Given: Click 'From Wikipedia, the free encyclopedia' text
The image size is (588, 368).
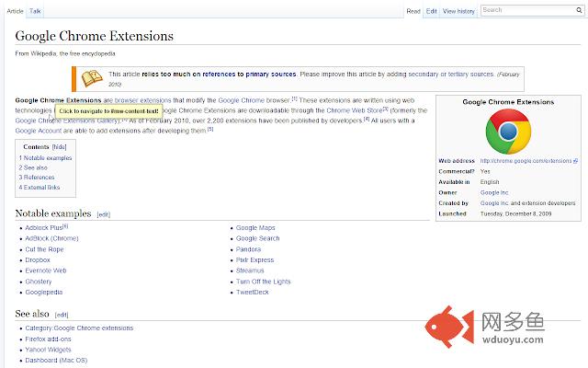Looking at the screenshot, I should 65,53.
